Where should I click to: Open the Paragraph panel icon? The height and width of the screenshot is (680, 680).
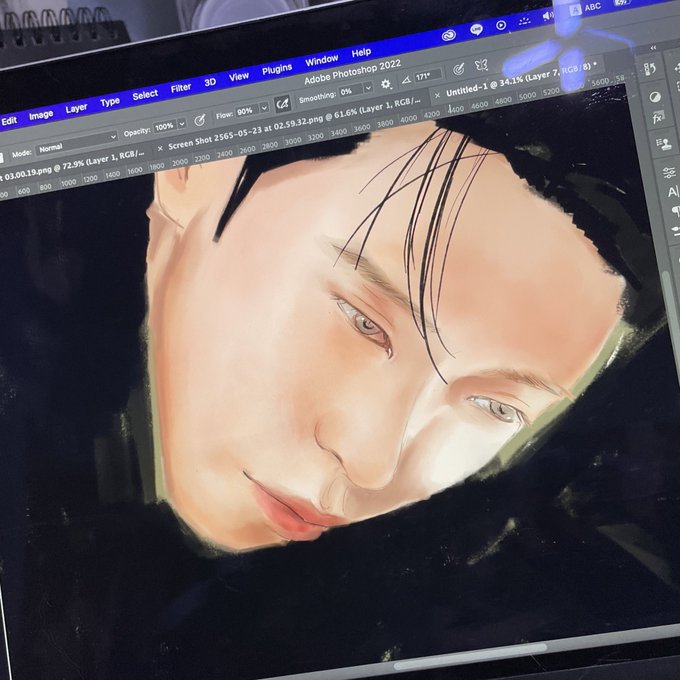[x=676, y=212]
